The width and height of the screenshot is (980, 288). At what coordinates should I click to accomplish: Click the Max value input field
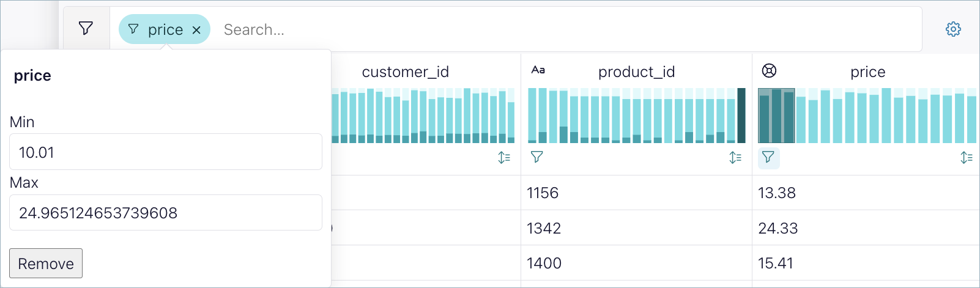pyautogui.click(x=165, y=213)
